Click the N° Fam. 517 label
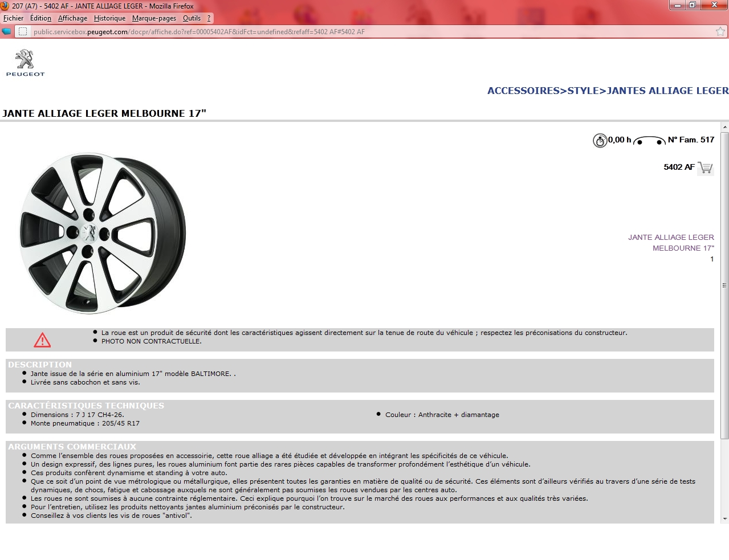The width and height of the screenshot is (729, 560). [x=691, y=140]
